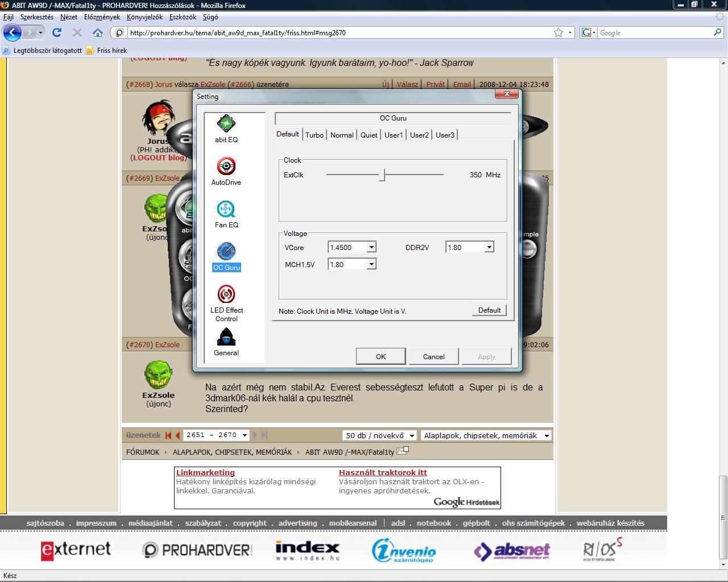Click the Email link on post #2668
This screenshot has height=582, width=728.
click(462, 84)
